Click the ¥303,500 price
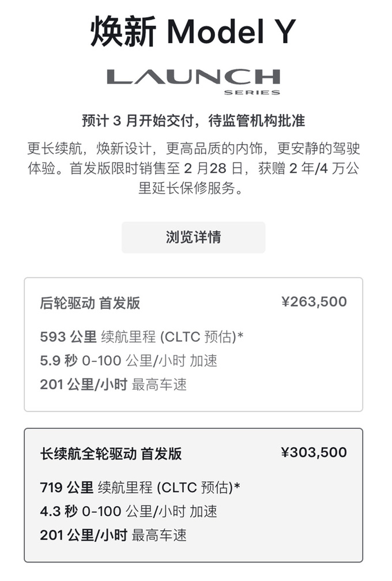Viewport: 392px width, 581px height. [x=314, y=452]
